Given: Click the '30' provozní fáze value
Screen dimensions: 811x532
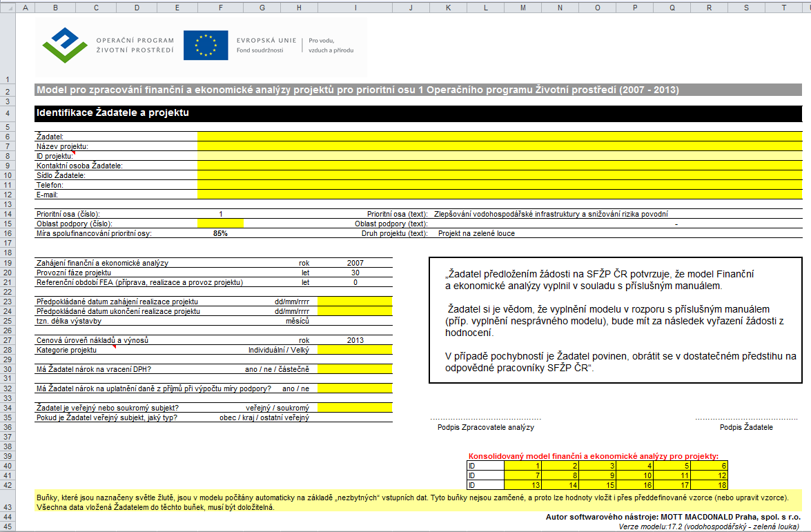Looking at the screenshot, I should [x=355, y=273].
